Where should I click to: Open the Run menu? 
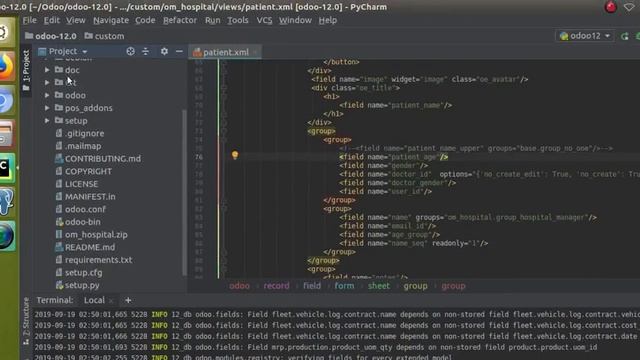point(212,20)
